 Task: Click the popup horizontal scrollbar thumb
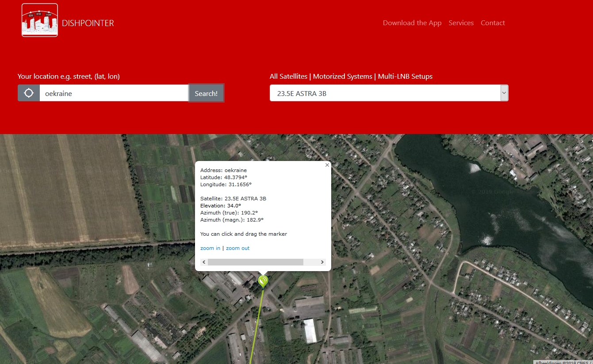(256, 262)
